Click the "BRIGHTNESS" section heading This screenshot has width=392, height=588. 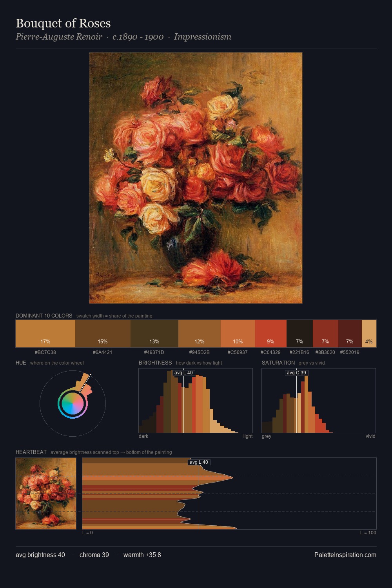pos(155,363)
